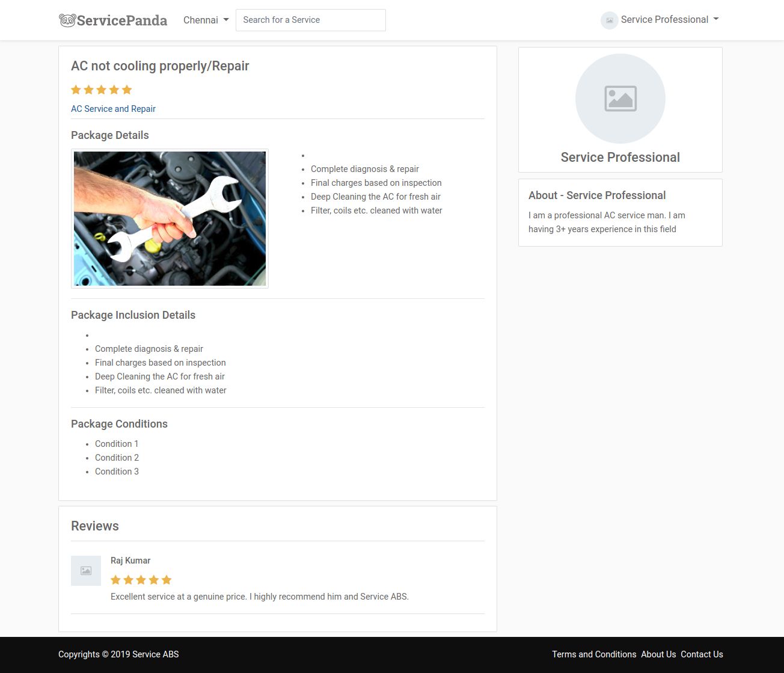Open the About Us footer link

[x=658, y=654]
